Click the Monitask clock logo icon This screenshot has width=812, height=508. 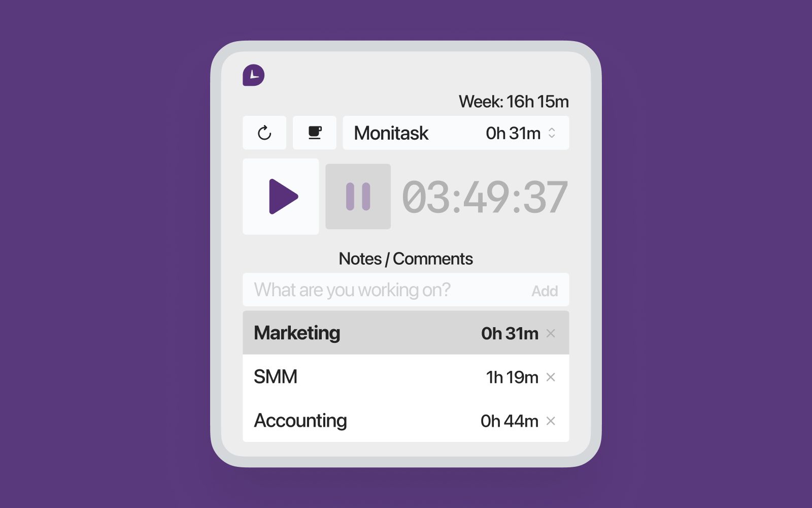[254, 75]
